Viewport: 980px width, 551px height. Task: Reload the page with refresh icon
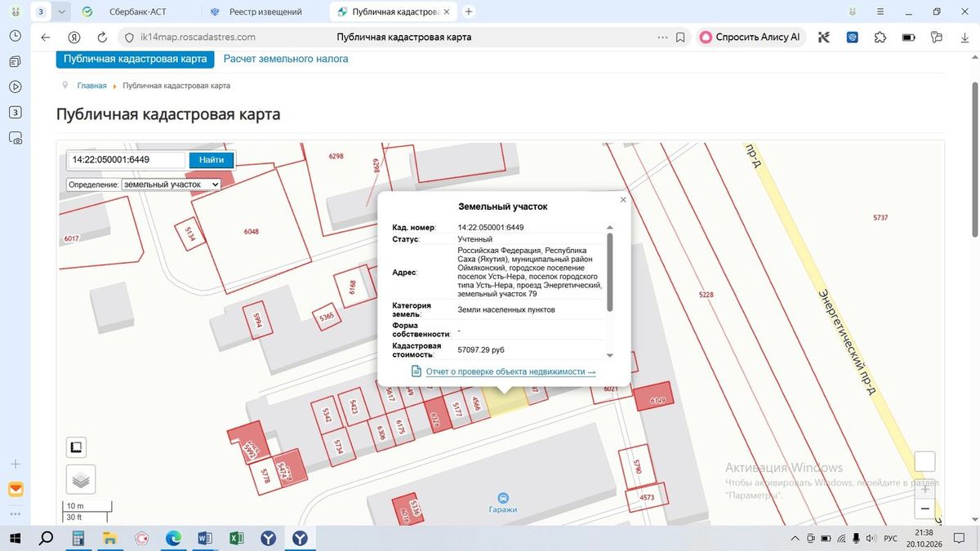tap(102, 38)
